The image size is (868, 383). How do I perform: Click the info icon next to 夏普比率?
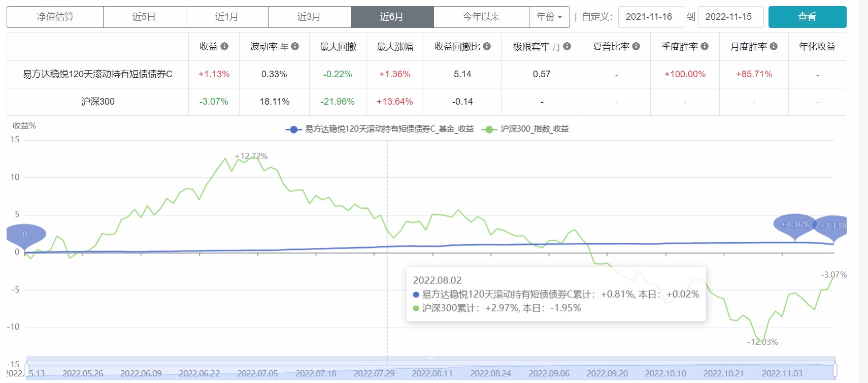point(636,46)
